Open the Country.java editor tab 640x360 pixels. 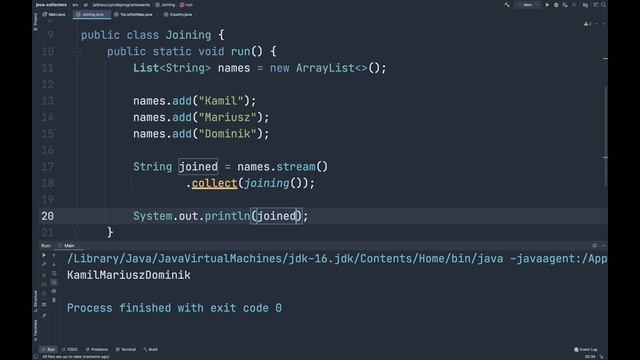tap(178, 14)
